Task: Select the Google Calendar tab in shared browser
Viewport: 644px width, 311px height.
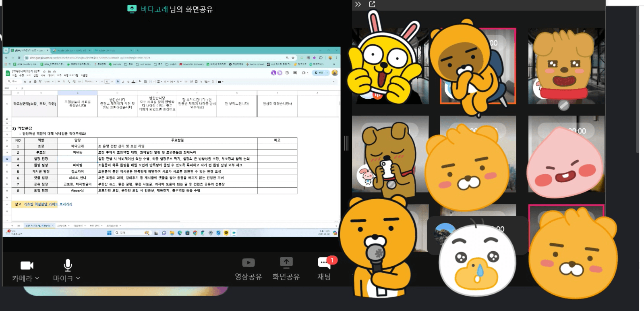Action: coord(71,50)
